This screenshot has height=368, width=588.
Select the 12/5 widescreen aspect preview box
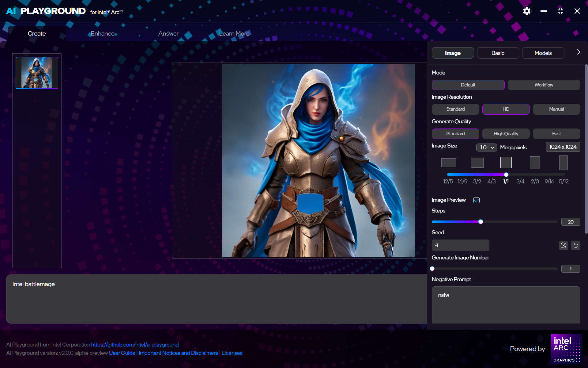tap(448, 163)
